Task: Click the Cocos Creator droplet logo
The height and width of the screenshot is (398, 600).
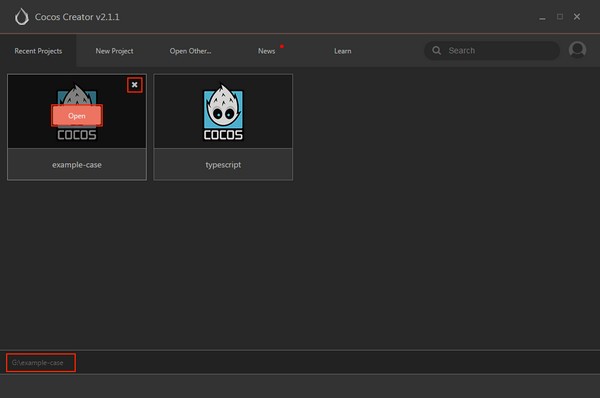Action: pyautogui.click(x=22, y=17)
